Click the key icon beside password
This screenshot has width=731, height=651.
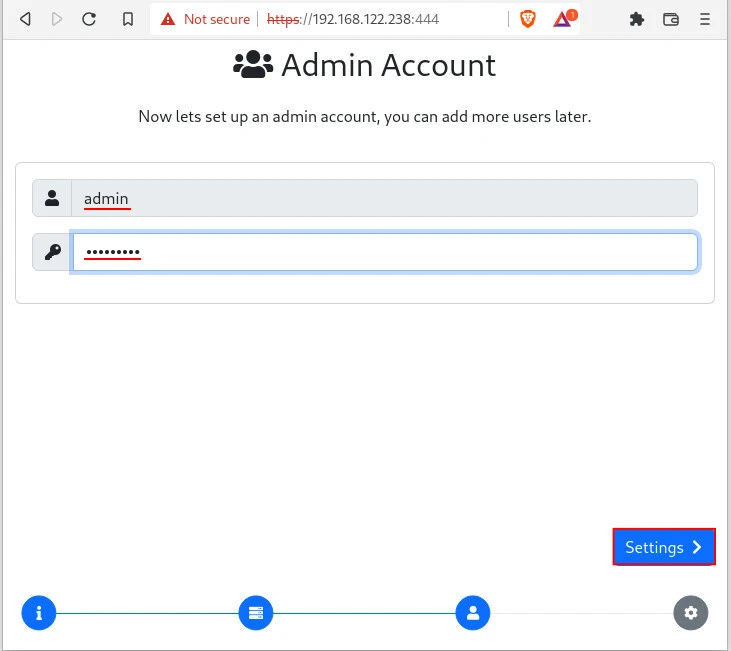click(52, 252)
